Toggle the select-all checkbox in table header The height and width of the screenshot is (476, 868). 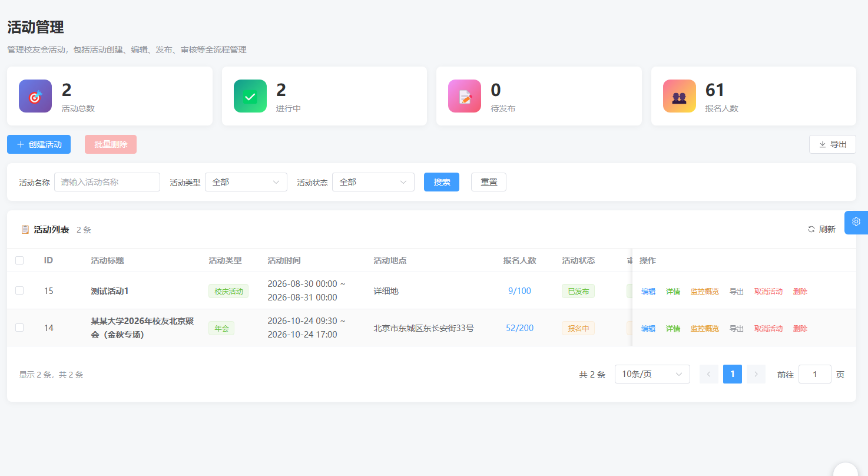[x=19, y=260]
